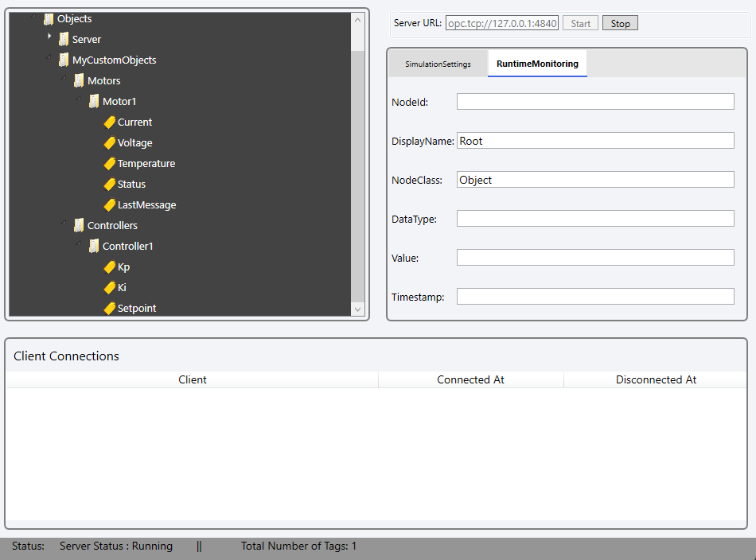Click the tag icon next to Status
Viewport: 756px width, 560px height.
(110, 185)
